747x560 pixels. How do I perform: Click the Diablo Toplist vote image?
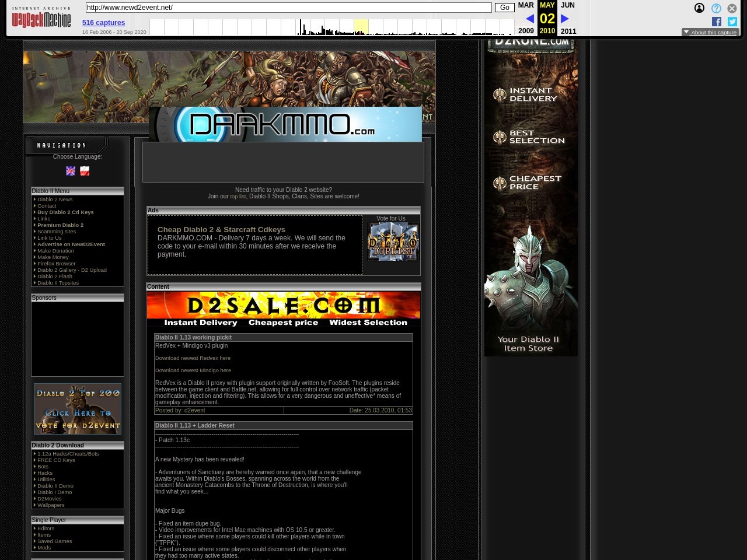(393, 241)
